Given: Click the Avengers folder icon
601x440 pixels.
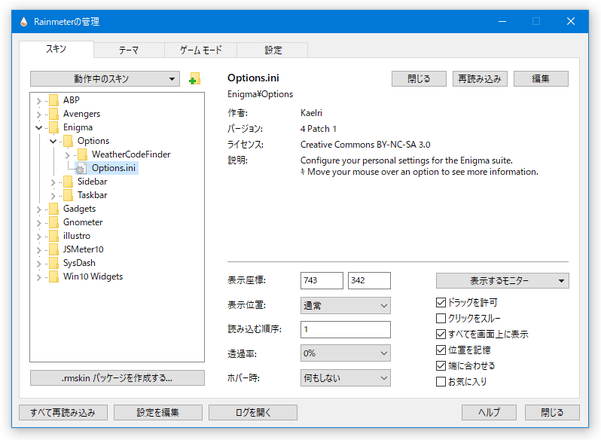Looking at the screenshot, I should click(54, 114).
